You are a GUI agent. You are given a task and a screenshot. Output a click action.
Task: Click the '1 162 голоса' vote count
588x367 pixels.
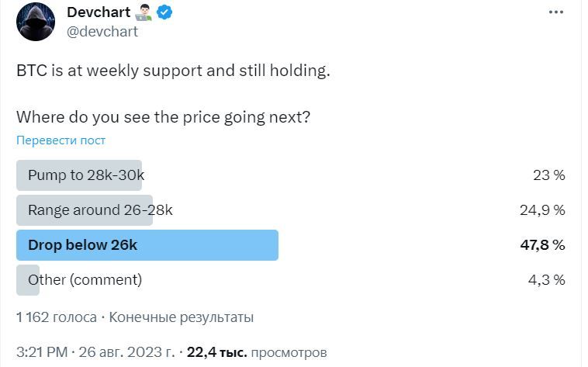tap(57, 317)
